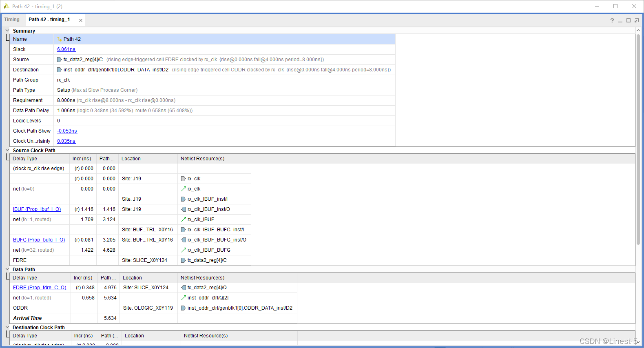Collapse the Destination Clock Path section
This screenshot has width=644, height=348.
(7, 327)
